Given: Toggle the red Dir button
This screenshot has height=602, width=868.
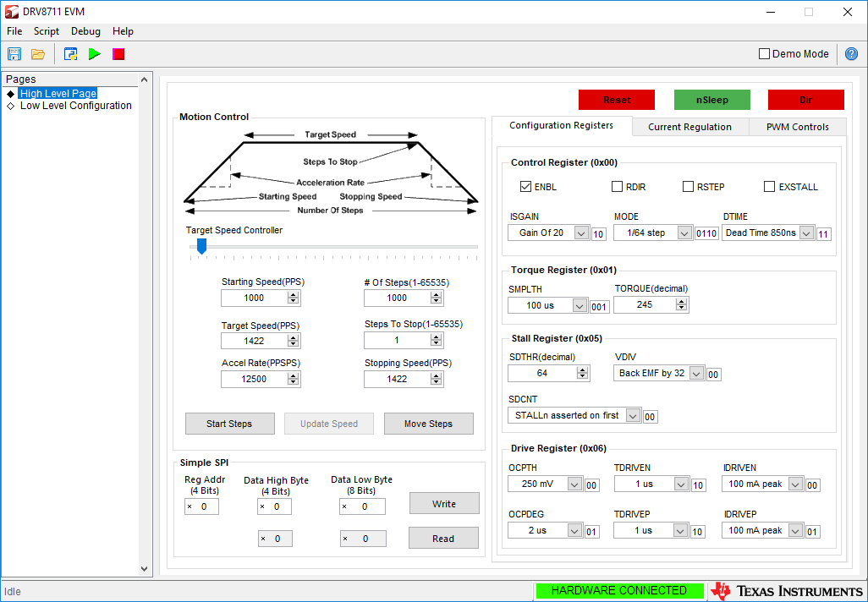Looking at the screenshot, I should point(806,100).
